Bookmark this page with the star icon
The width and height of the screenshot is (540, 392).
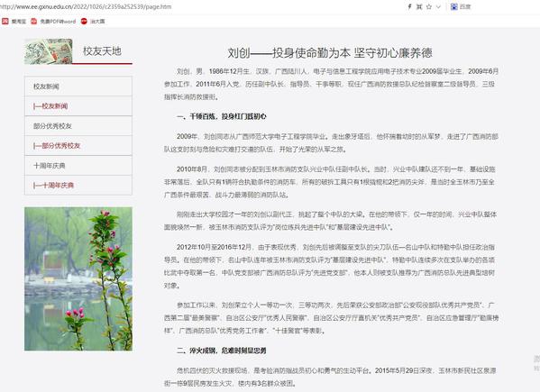tap(429, 6)
